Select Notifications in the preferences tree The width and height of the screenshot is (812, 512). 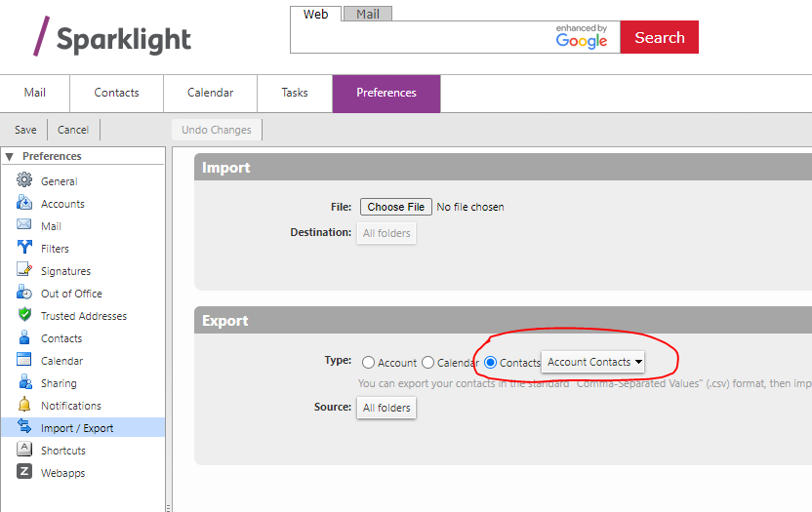pyautogui.click(x=83, y=406)
